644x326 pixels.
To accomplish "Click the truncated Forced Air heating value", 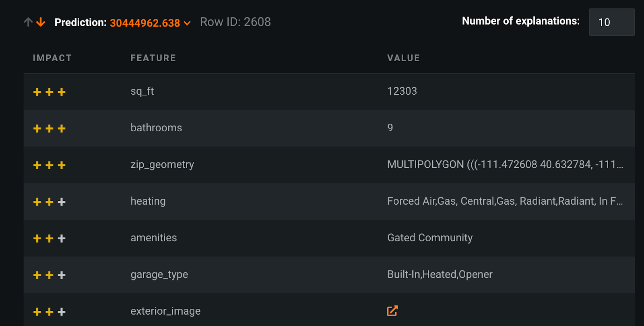I will point(505,201).
